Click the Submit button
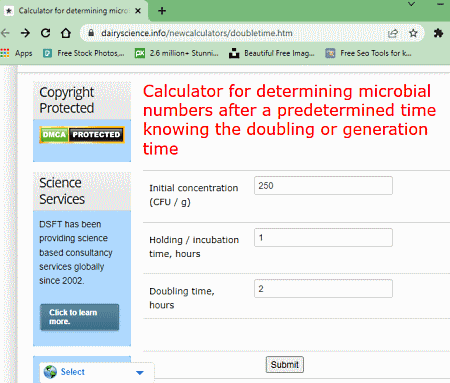The width and height of the screenshot is (450, 383). coord(285,365)
